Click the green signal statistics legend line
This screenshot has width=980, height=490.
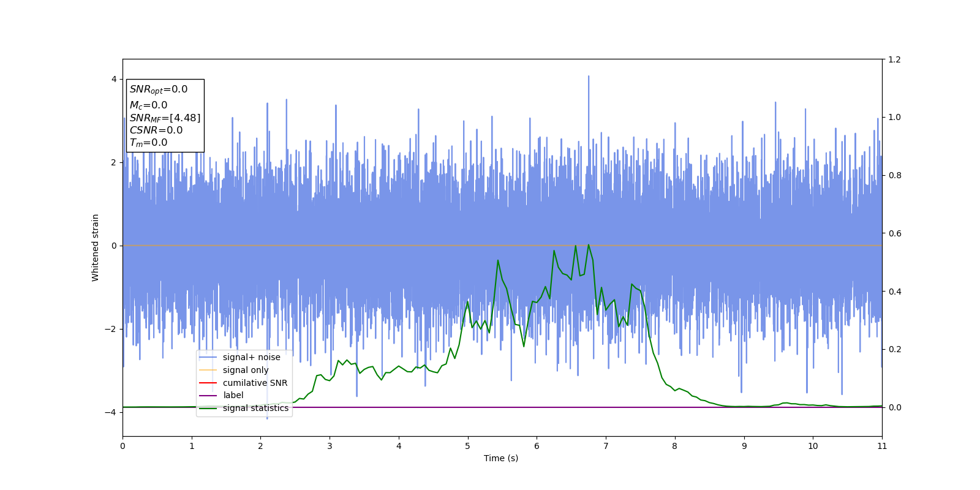[x=208, y=409]
